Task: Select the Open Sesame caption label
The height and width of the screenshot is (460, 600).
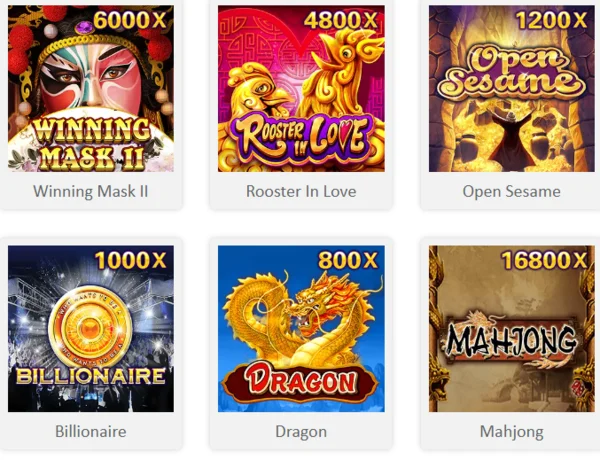Action: [512, 192]
